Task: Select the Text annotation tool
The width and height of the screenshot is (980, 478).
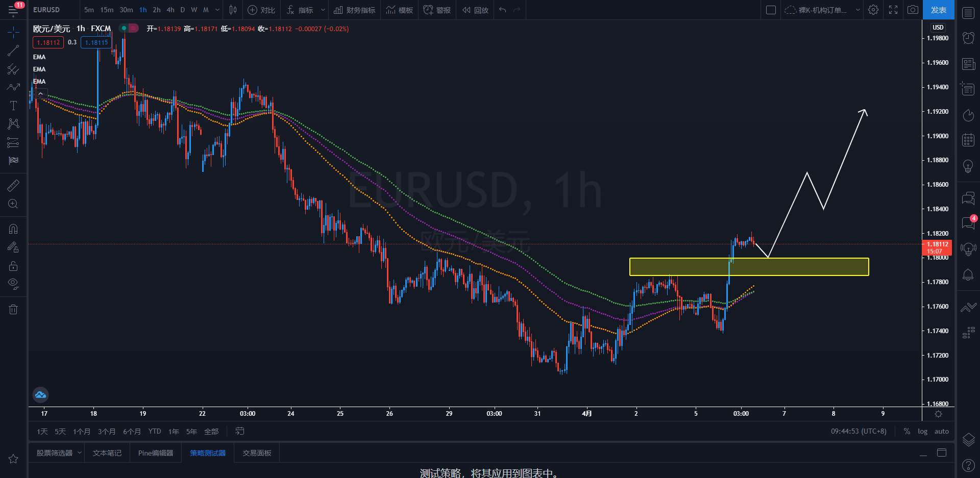Action: click(13, 106)
